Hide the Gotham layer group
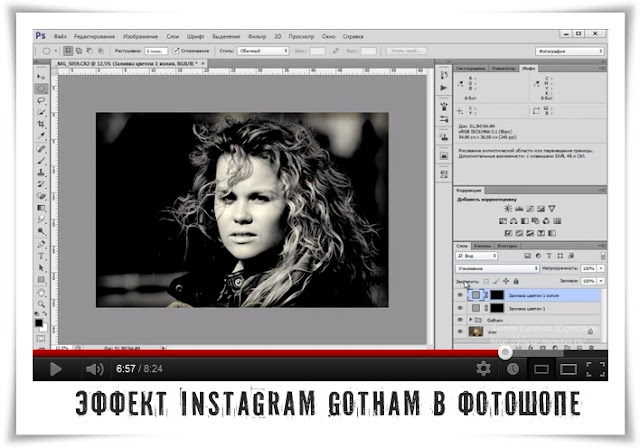Image resolution: width=640 pixels, height=448 pixels. [x=460, y=320]
